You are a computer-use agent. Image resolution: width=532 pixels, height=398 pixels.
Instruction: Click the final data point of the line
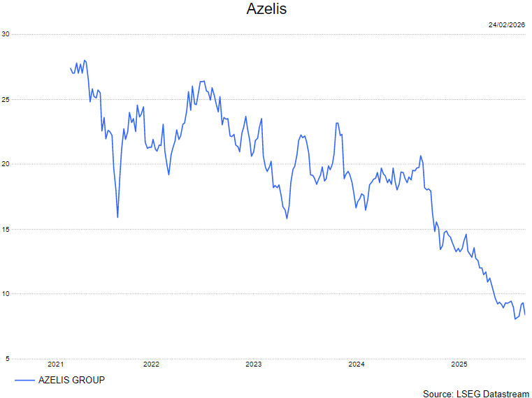(x=525, y=314)
